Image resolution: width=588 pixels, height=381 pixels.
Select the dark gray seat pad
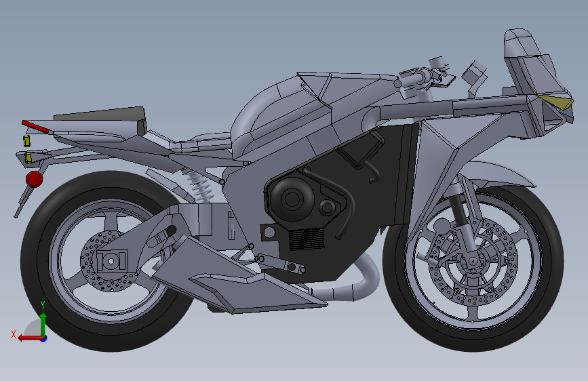(x=101, y=115)
